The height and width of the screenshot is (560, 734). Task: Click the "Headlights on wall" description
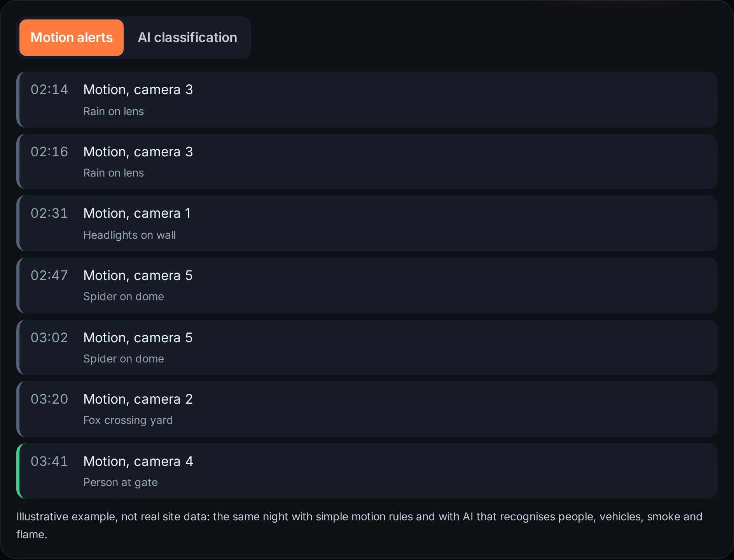[x=129, y=235]
